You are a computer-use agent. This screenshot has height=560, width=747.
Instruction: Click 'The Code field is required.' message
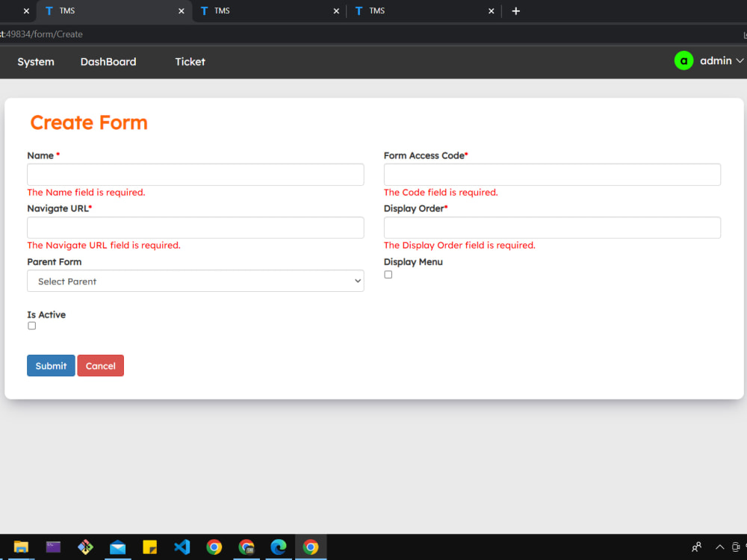pyautogui.click(x=441, y=193)
